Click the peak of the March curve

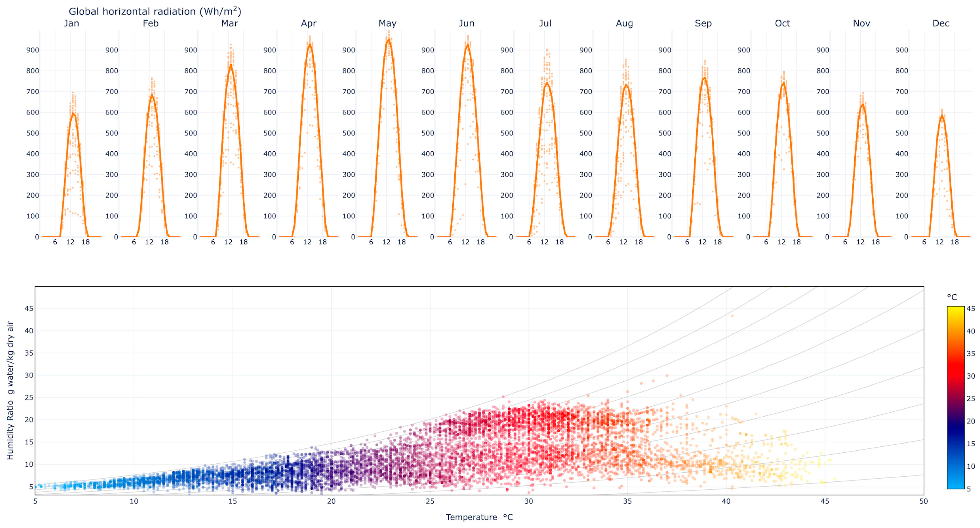coord(230,65)
